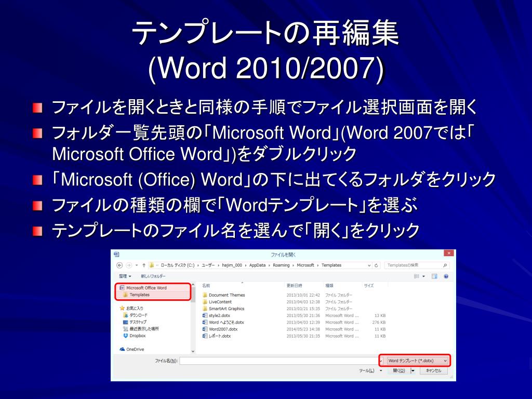Viewport: 532px width, 399px height.
Task: Close the ファイルを開く dialog
Action: [448, 253]
